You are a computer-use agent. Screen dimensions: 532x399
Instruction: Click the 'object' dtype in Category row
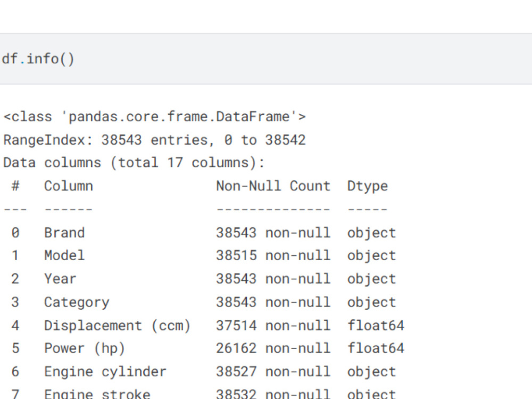371,303
